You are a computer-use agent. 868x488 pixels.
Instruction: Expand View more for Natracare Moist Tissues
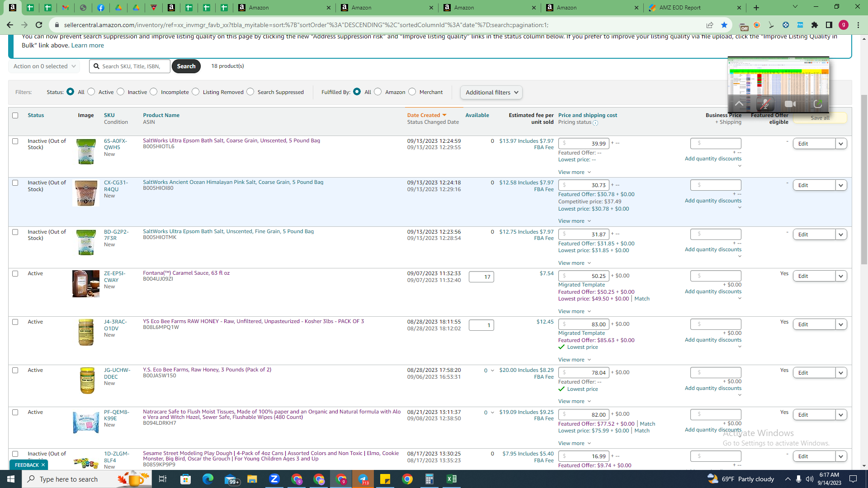tap(575, 443)
